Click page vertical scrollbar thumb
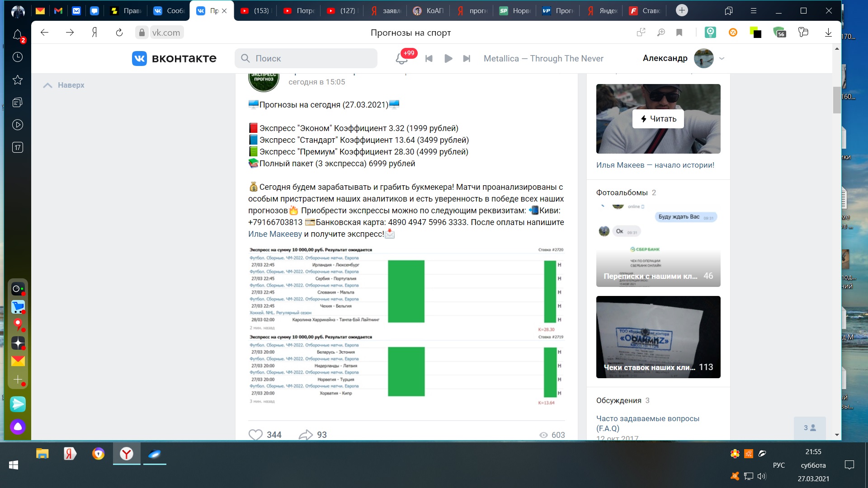 pos(837,100)
